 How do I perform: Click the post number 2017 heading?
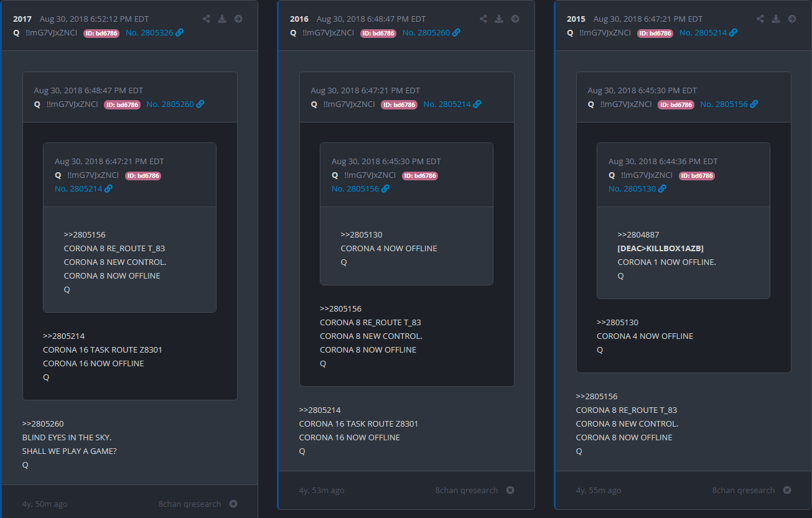coord(22,19)
